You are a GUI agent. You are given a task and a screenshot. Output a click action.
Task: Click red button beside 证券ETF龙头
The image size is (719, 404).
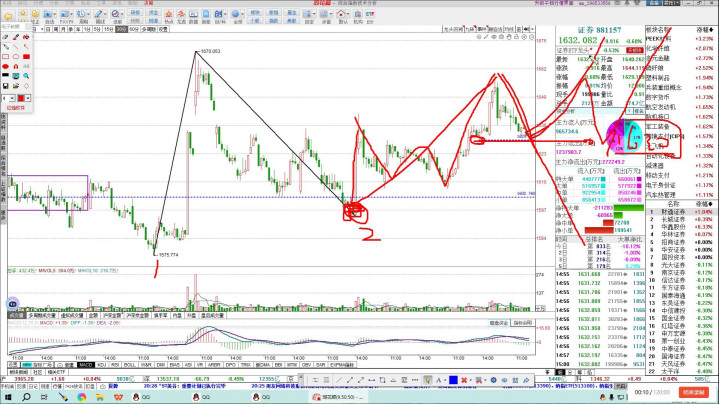(x=635, y=50)
